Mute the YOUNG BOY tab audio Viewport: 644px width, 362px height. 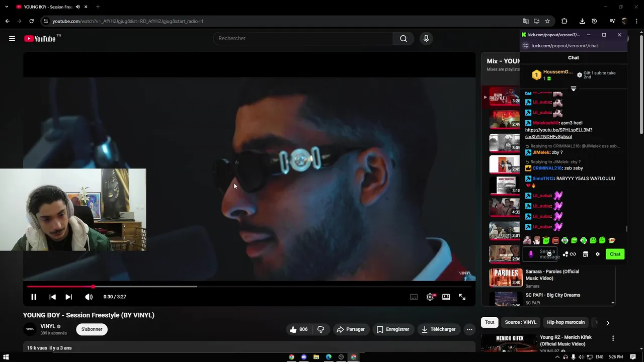(x=78, y=7)
